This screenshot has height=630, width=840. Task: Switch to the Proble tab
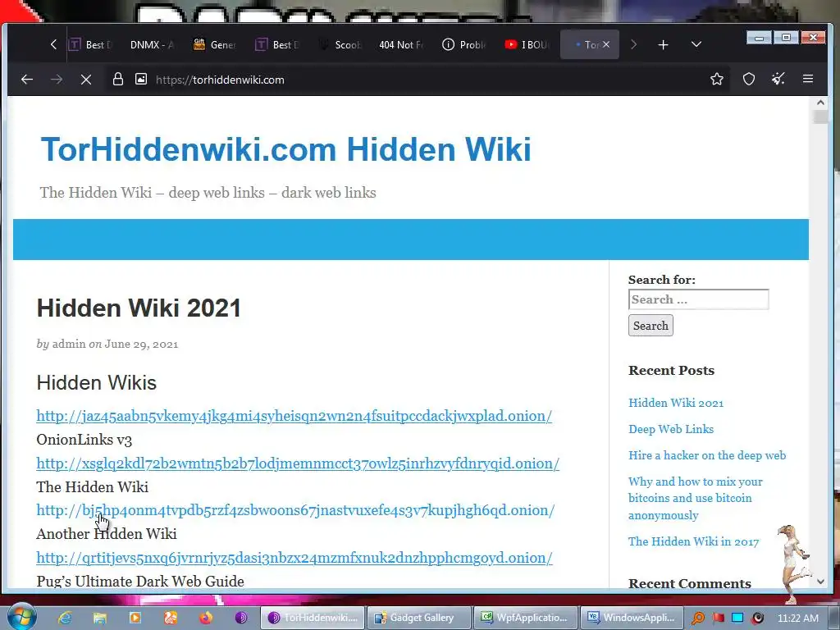tap(464, 44)
